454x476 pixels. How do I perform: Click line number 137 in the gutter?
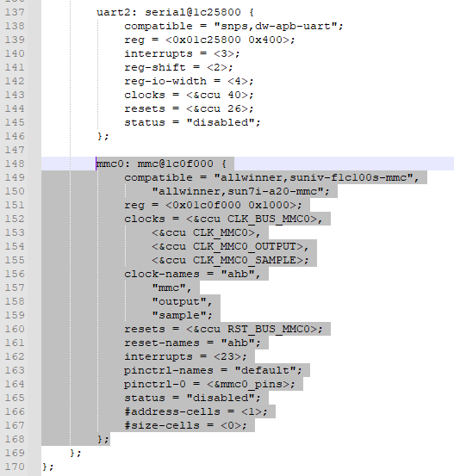pos(15,12)
